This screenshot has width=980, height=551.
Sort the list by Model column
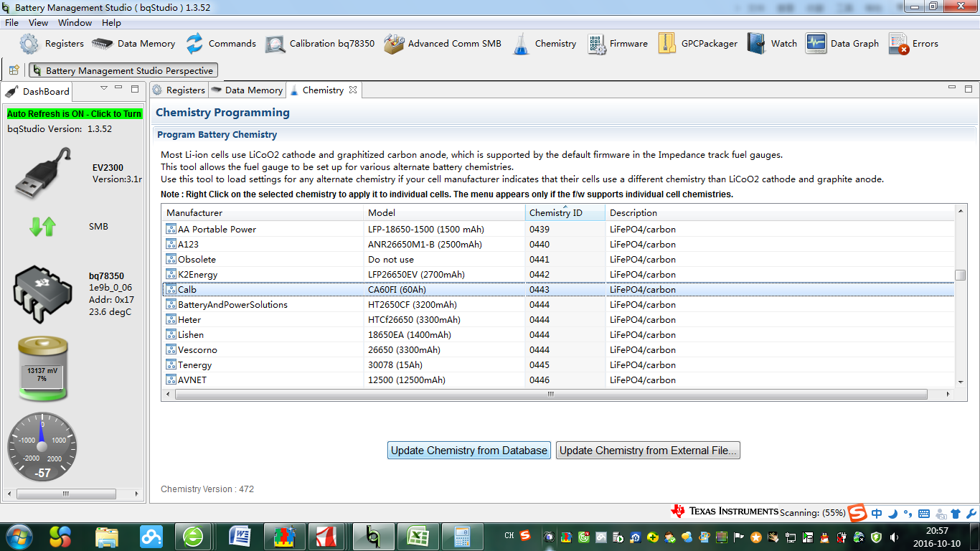click(x=444, y=212)
